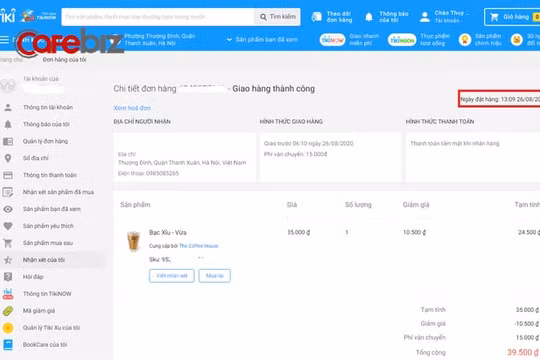This screenshot has height=360, width=540.
Task: Click the Tiki logo in header
Action: pos(8,16)
